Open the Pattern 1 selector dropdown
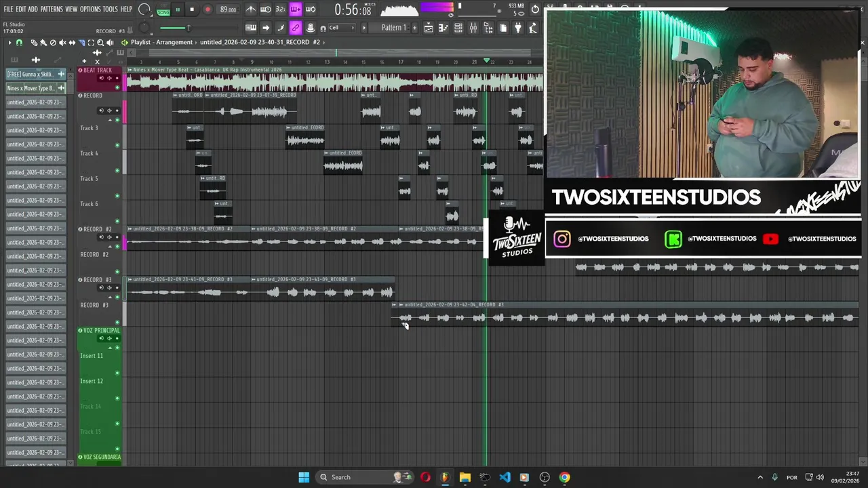The width and height of the screenshot is (868, 488). [393, 28]
